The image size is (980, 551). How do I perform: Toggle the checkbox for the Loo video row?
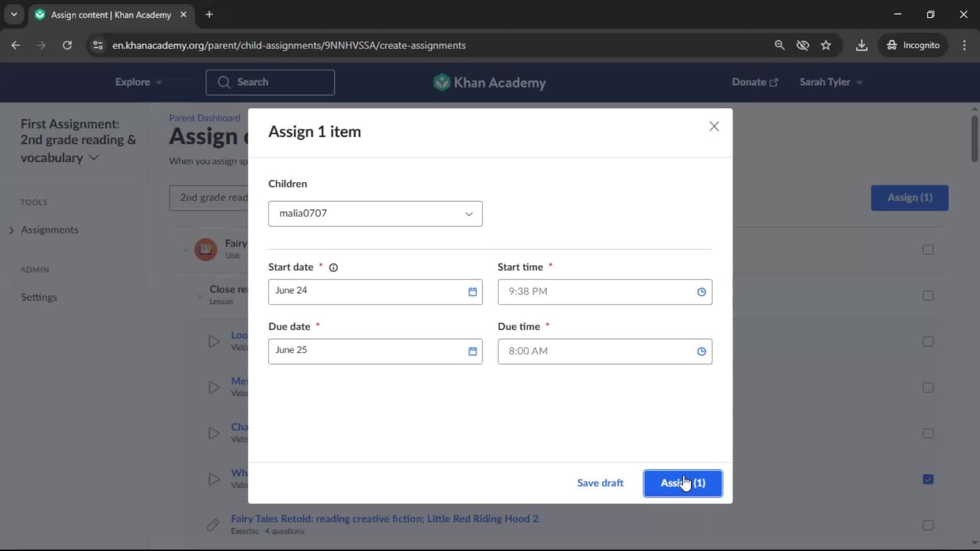pyautogui.click(x=928, y=342)
